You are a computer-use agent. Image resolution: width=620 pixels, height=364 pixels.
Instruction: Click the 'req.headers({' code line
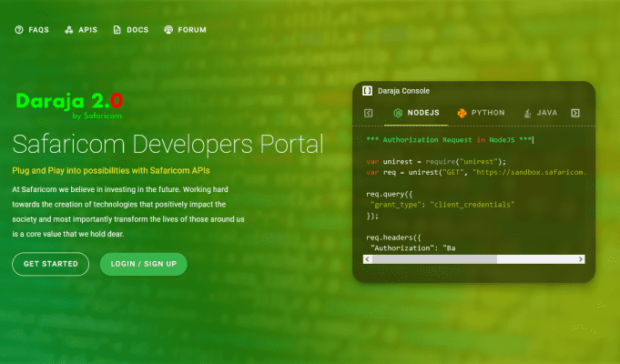pyautogui.click(x=393, y=238)
